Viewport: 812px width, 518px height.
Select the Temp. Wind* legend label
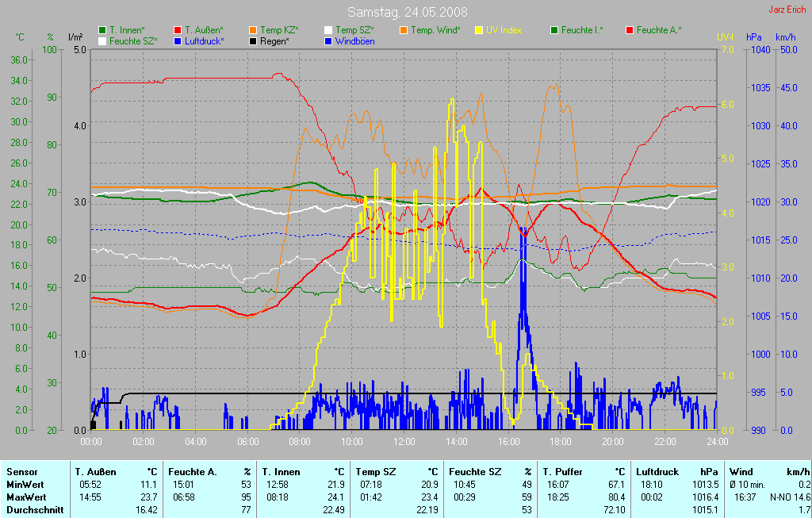tap(435, 31)
